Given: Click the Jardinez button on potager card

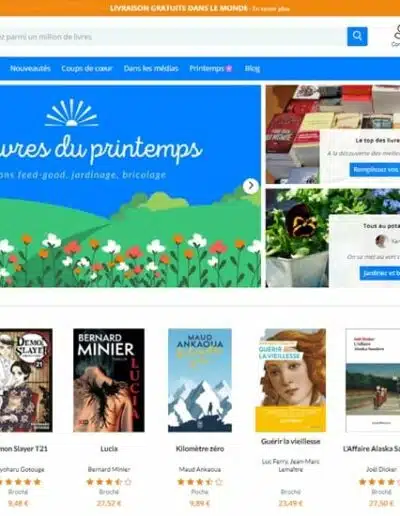Looking at the screenshot, I should (x=380, y=273).
